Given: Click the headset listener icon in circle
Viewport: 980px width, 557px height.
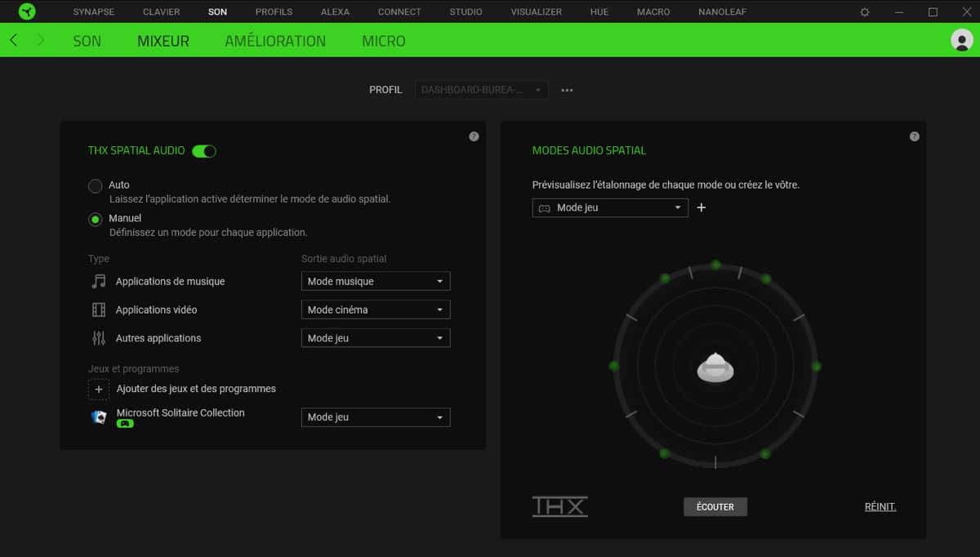Looking at the screenshot, I should coord(715,368).
